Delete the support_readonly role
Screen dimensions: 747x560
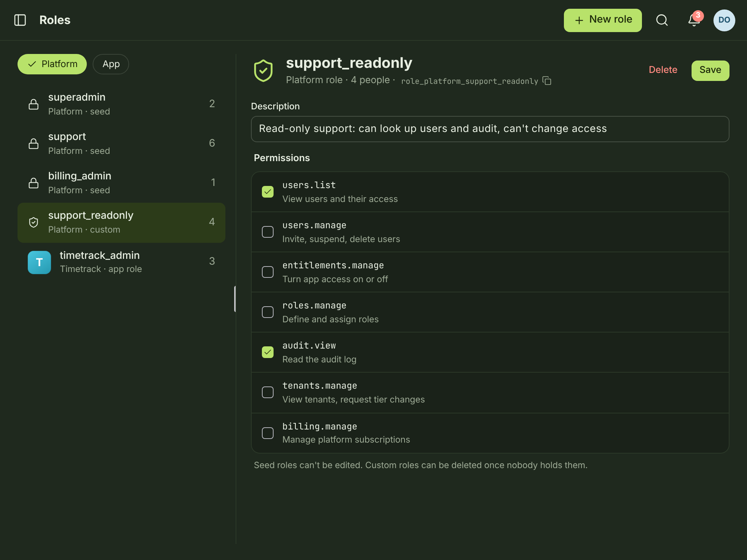[x=663, y=70]
